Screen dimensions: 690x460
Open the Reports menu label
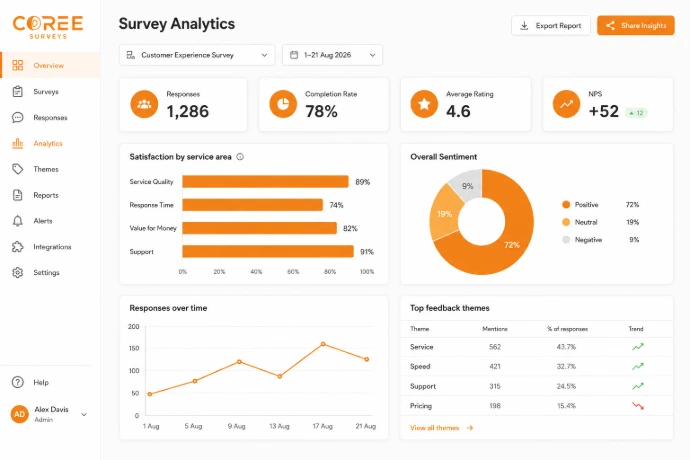[46, 195]
